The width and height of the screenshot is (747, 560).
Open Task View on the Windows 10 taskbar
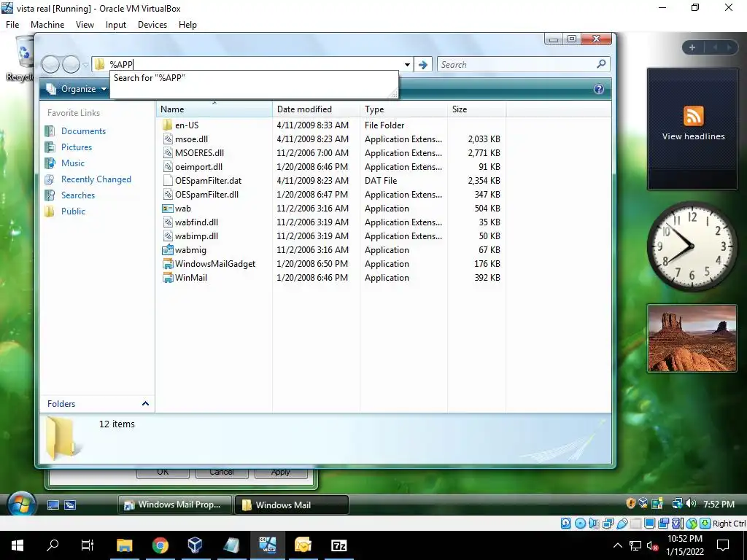[x=88, y=545]
